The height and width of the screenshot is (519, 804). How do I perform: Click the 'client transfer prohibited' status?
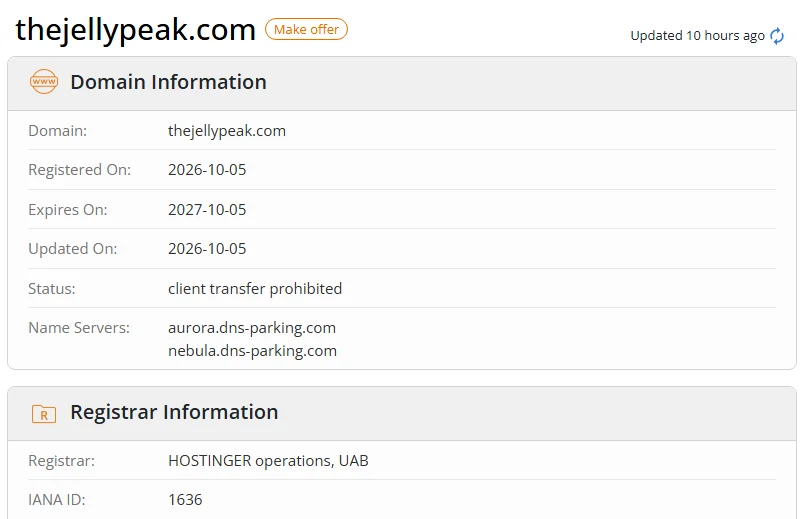pos(255,289)
